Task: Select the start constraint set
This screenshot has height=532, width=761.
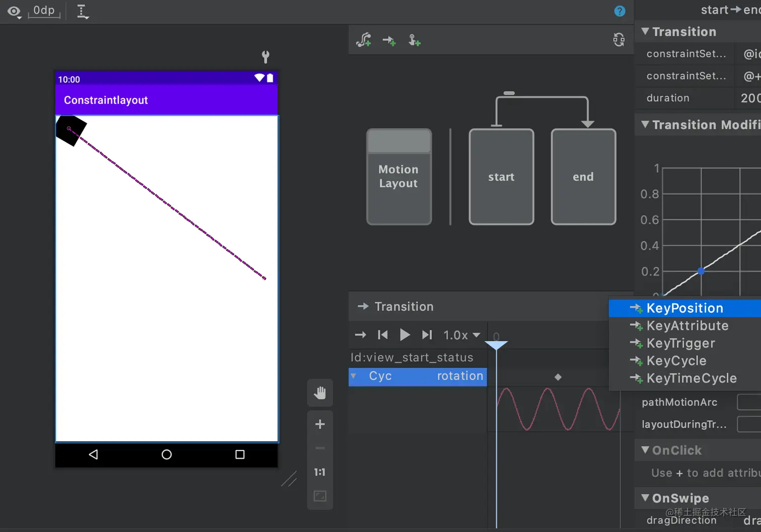Action: click(501, 177)
